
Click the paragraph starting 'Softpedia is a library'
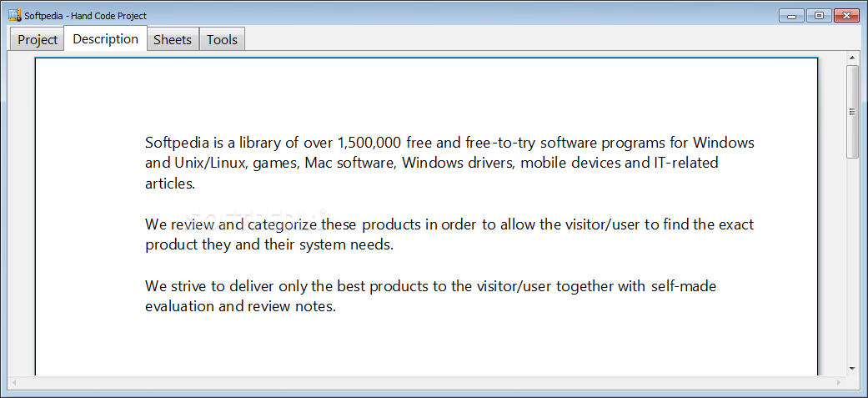click(449, 163)
